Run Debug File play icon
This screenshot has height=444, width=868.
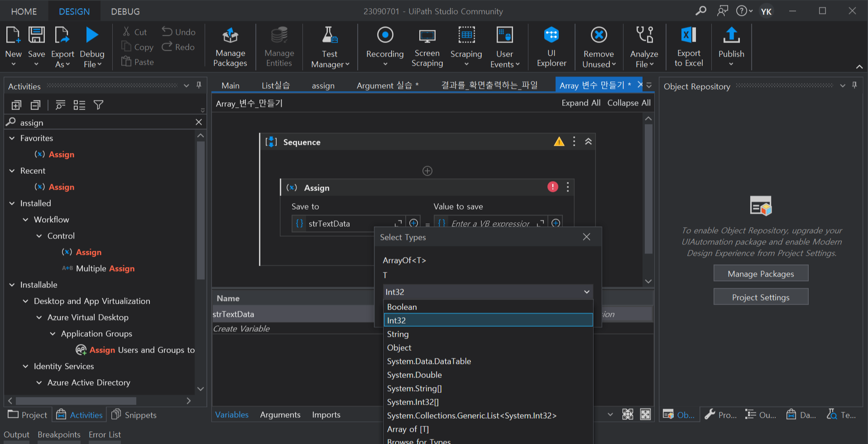(92, 35)
